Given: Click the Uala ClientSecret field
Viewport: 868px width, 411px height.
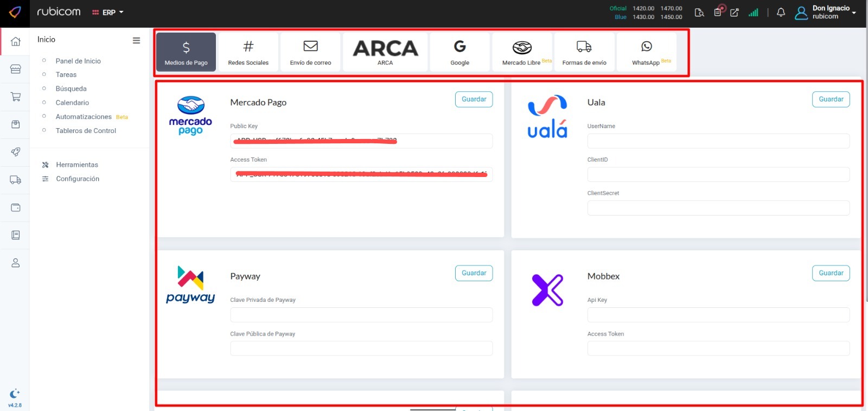Looking at the screenshot, I should [x=718, y=208].
